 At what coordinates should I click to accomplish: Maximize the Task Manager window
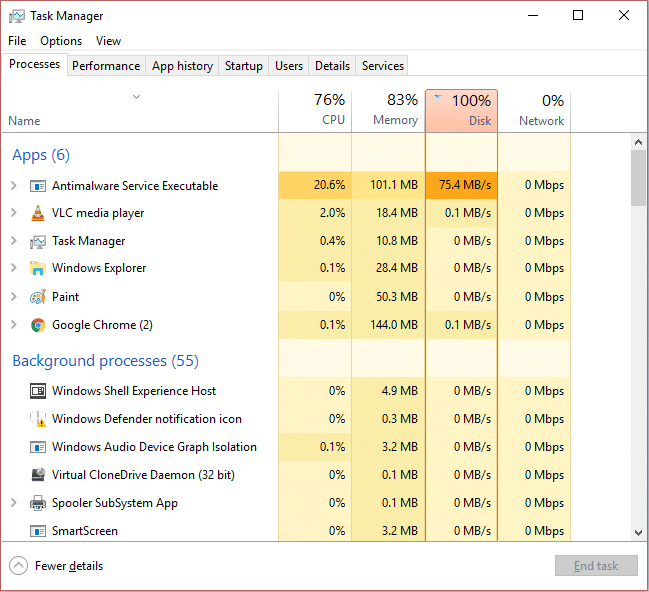[578, 16]
